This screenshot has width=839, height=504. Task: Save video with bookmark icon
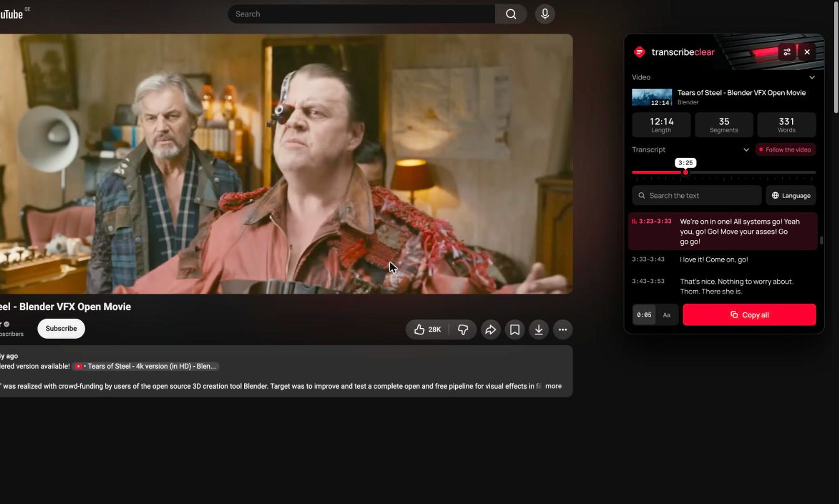coord(514,330)
